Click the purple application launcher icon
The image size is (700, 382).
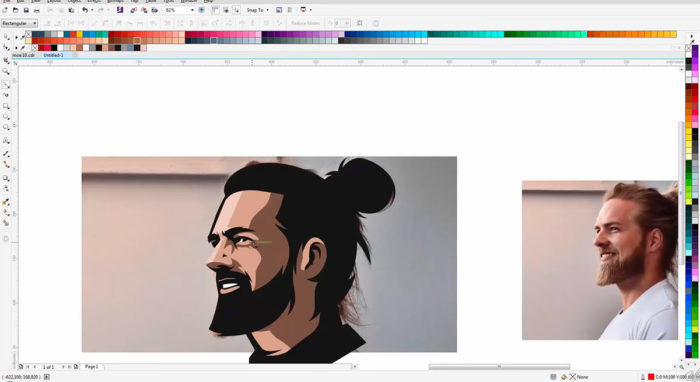click(x=120, y=10)
